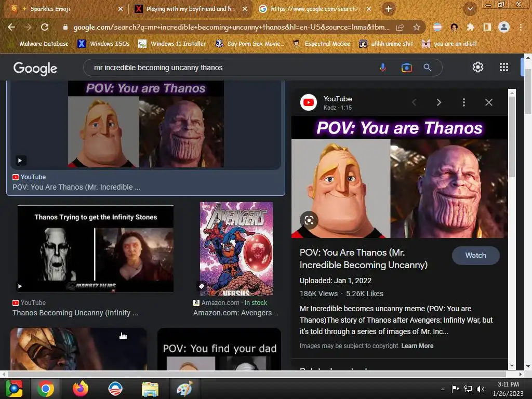Image resolution: width=532 pixels, height=399 pixels.
Task: Search by voice microphone icon
Action: [x=383, y=68]
